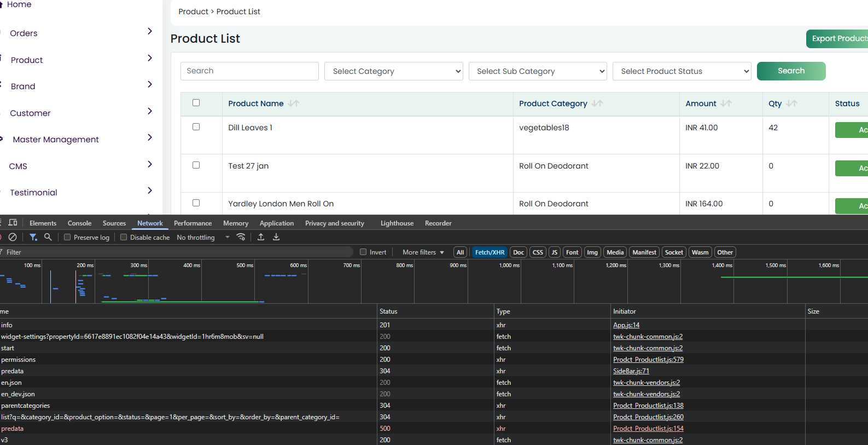Open the network search magnifier icon

pos(48,237)
